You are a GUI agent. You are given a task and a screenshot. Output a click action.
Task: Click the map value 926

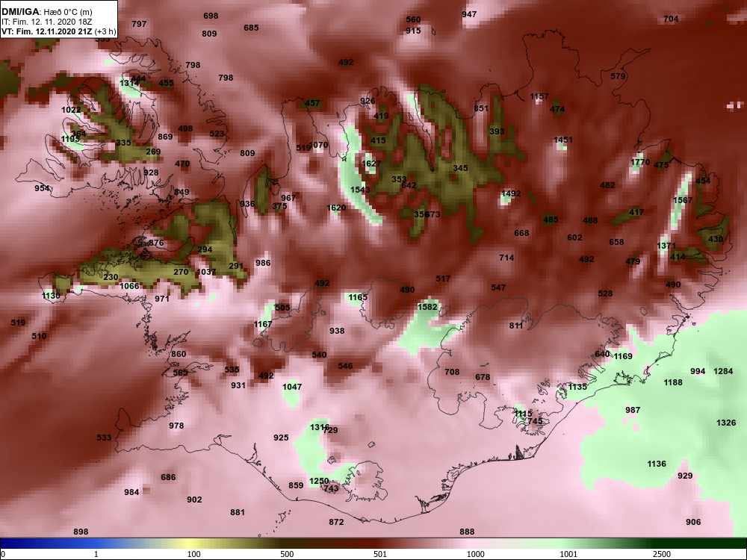coord(368,101)
